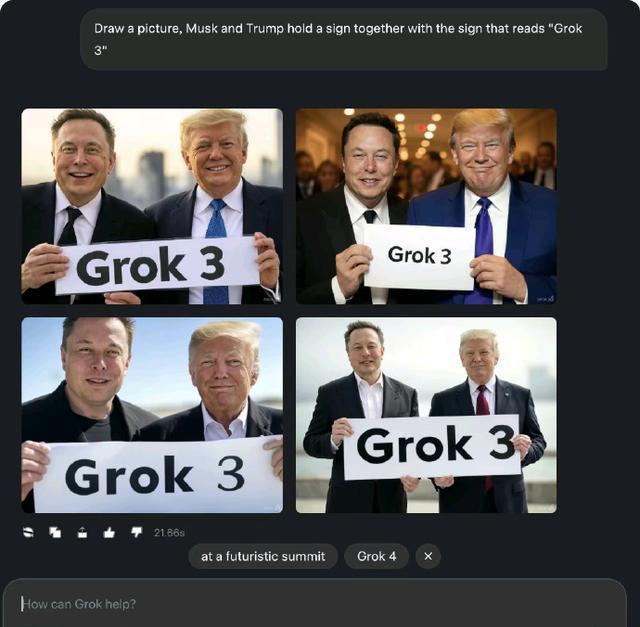Open the close-up blue sky image
Viewport: 640px width, 627px height.
152,415
